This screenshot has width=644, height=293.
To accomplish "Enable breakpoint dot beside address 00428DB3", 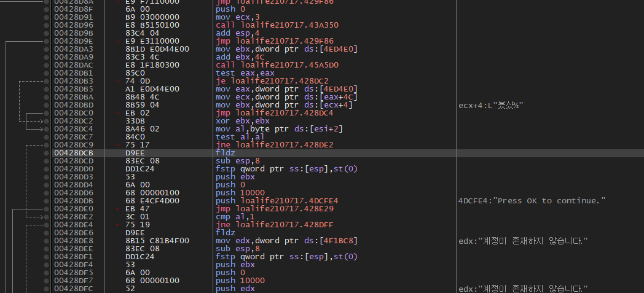I will click(x=47, y=81).
